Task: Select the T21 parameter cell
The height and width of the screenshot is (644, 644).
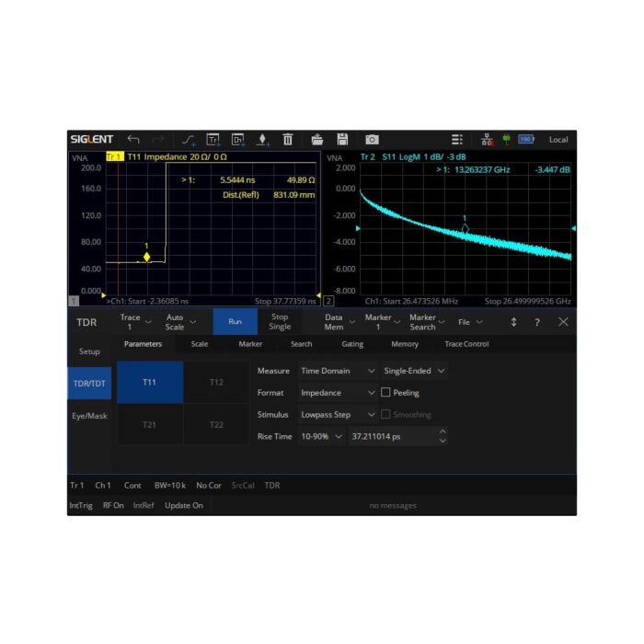Action: click(x=148, y=424)
